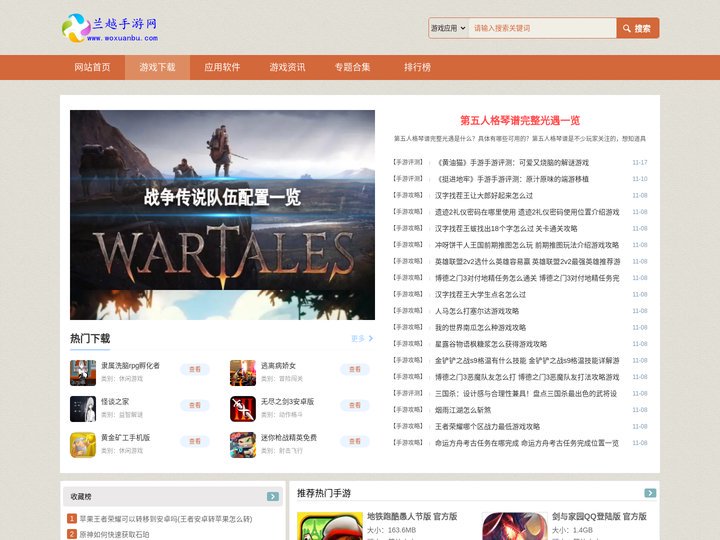Image resolution: width=720 pixels, height=540 pixels.
Task: Click 查看 for 逃离病娇女
Action: click(354, 369)
